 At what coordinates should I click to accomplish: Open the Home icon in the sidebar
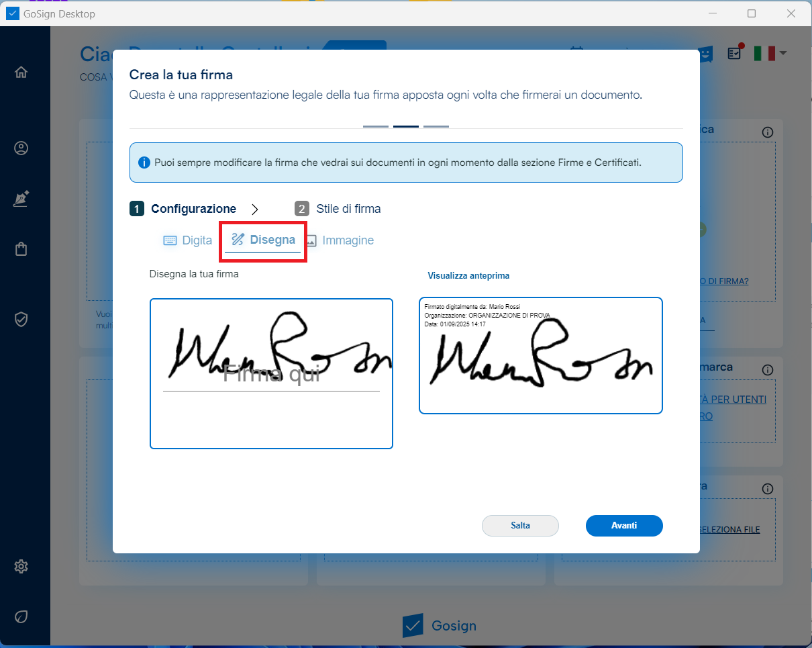click(21, 72)
